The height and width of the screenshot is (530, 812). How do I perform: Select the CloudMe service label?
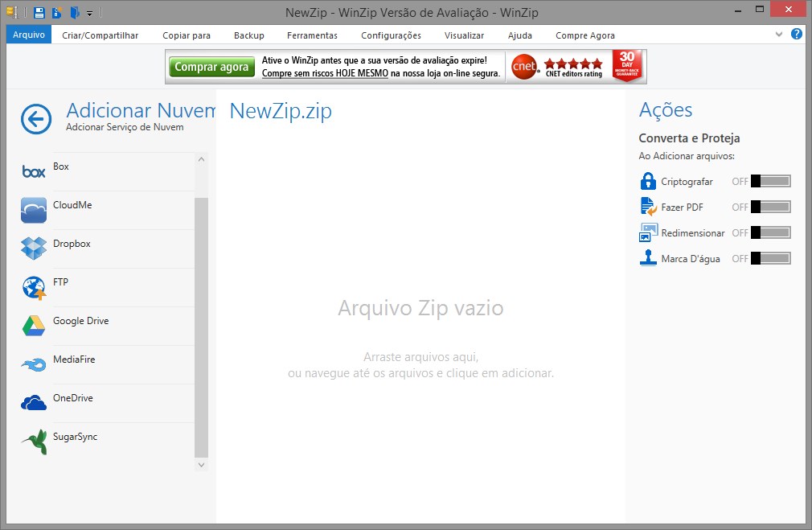pyautogui.click(x=72, y=204)
